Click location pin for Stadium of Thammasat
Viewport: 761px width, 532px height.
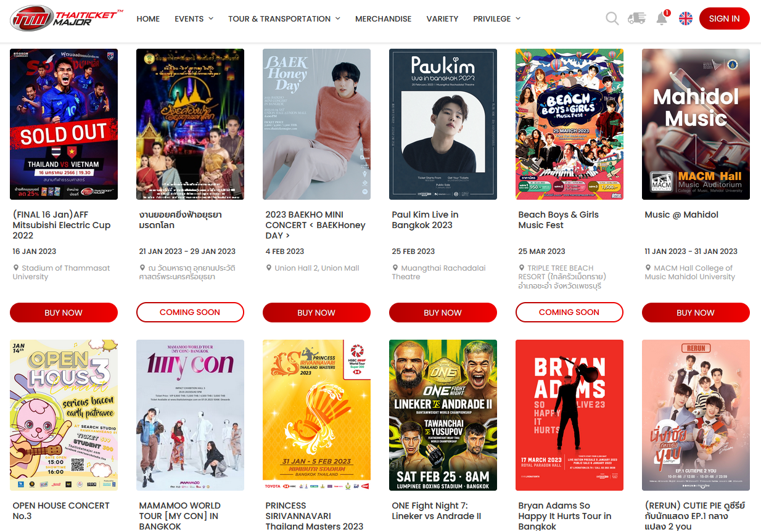(x=16, y=268)
